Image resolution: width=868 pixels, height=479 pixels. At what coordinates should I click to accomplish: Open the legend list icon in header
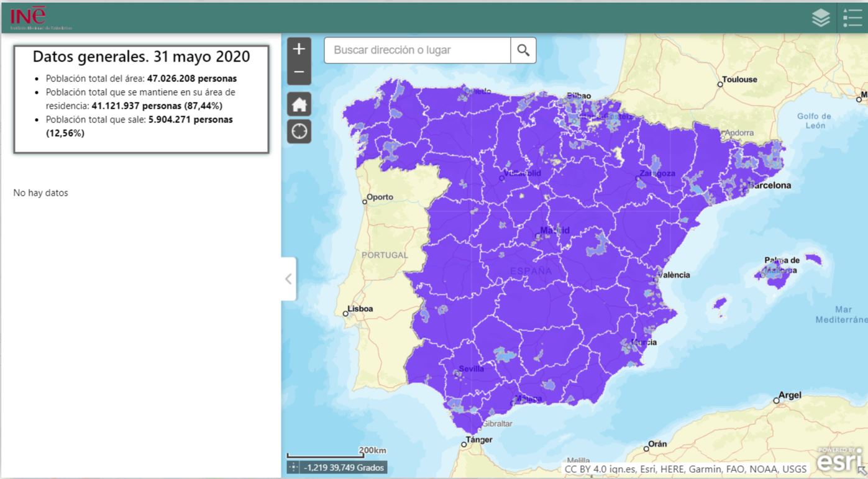pyautogui.click(x=852, y=18)
